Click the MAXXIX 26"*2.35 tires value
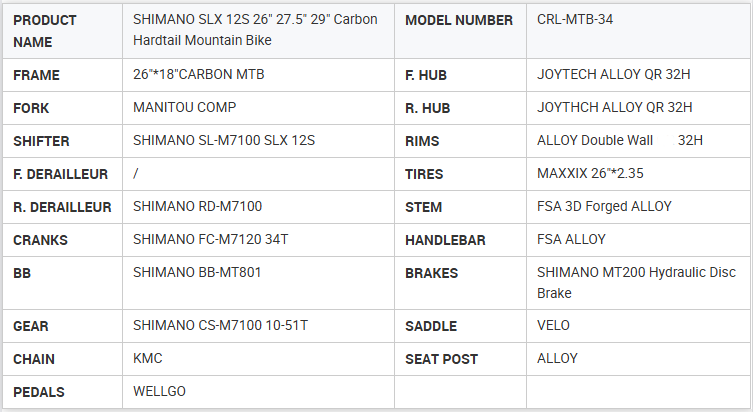The width and height of the screenshot is (753, 412). (x=590, y=174)
